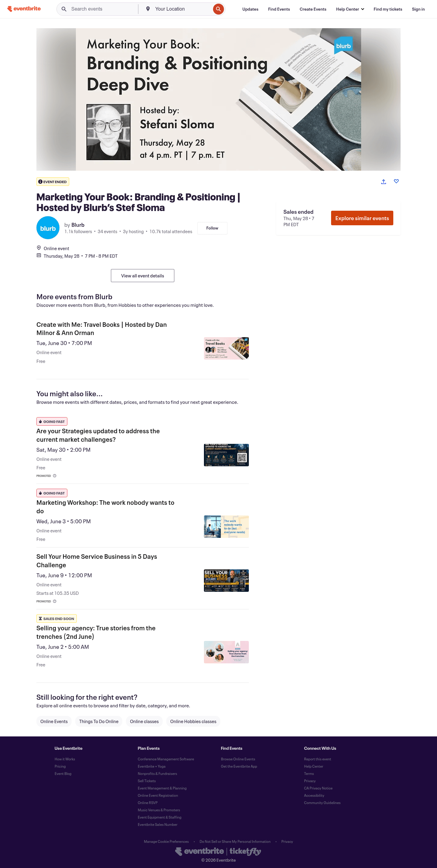437x868 pixels.
Task: Open Get the Eventbrite App link
Action: pyautogui.click(x=239, y=766)
